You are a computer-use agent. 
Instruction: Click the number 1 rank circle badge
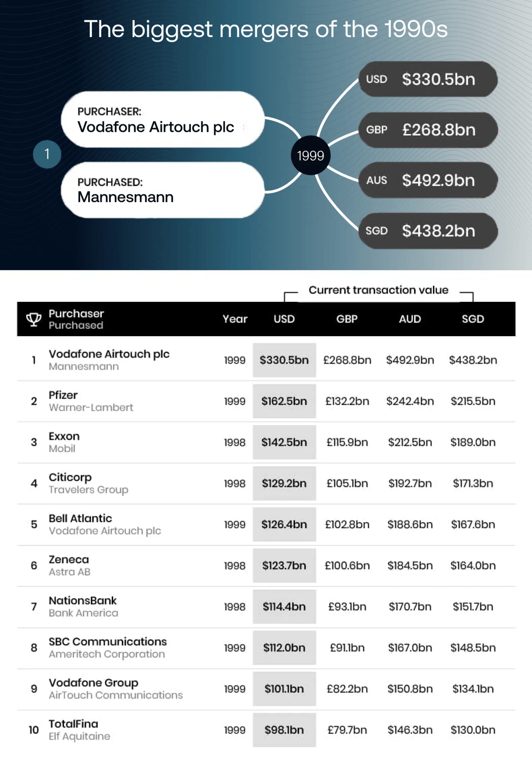47,154
